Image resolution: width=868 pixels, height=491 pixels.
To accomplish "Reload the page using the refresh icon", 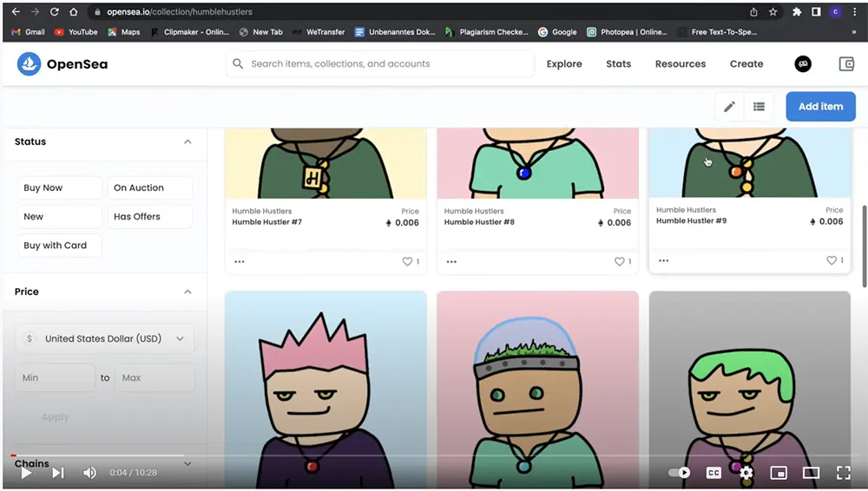I will tap(54, 11).
